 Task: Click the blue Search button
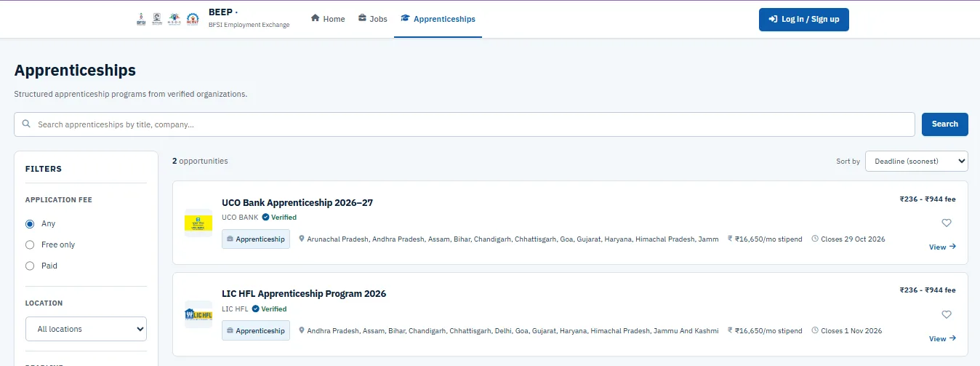944,124
